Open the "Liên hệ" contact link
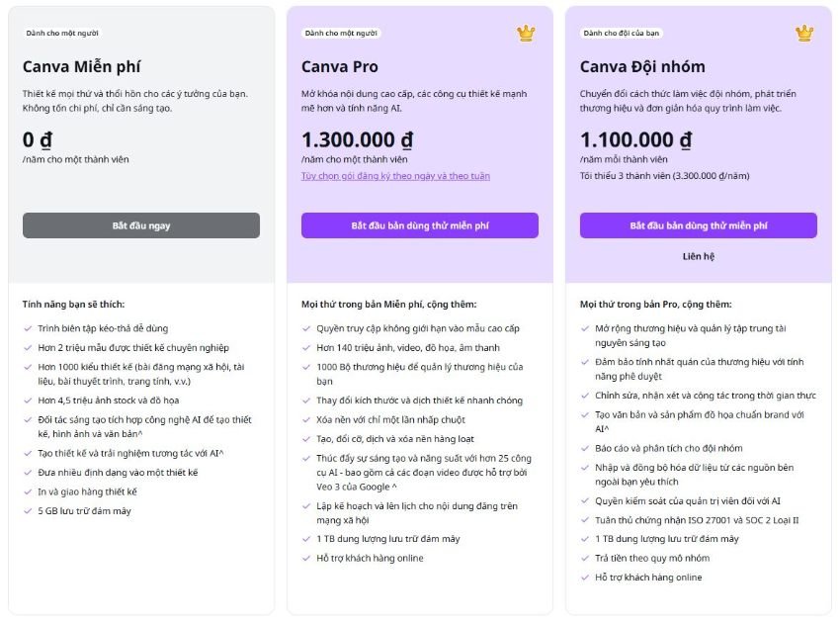Image resolution: width=840 pixels, height=624 pixels. click(698, 256)
